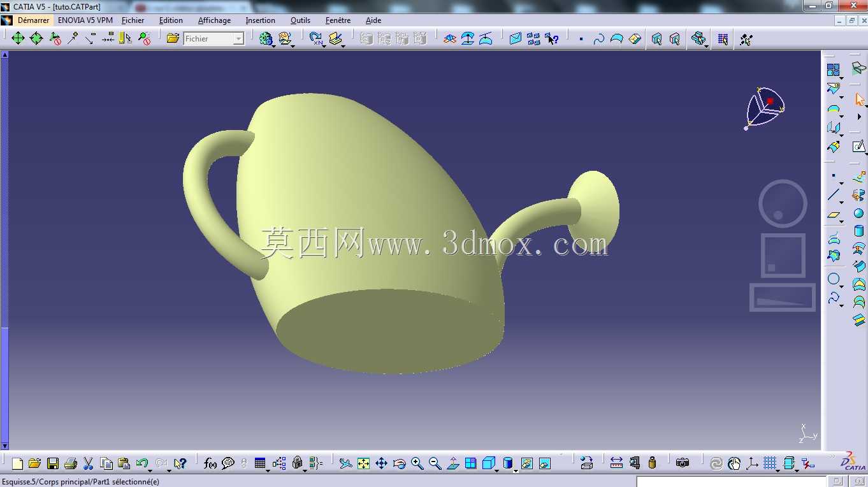Toggle the grid display icon in bottom toolbar
The image size is (868, 487).
(x=770, y=463)
